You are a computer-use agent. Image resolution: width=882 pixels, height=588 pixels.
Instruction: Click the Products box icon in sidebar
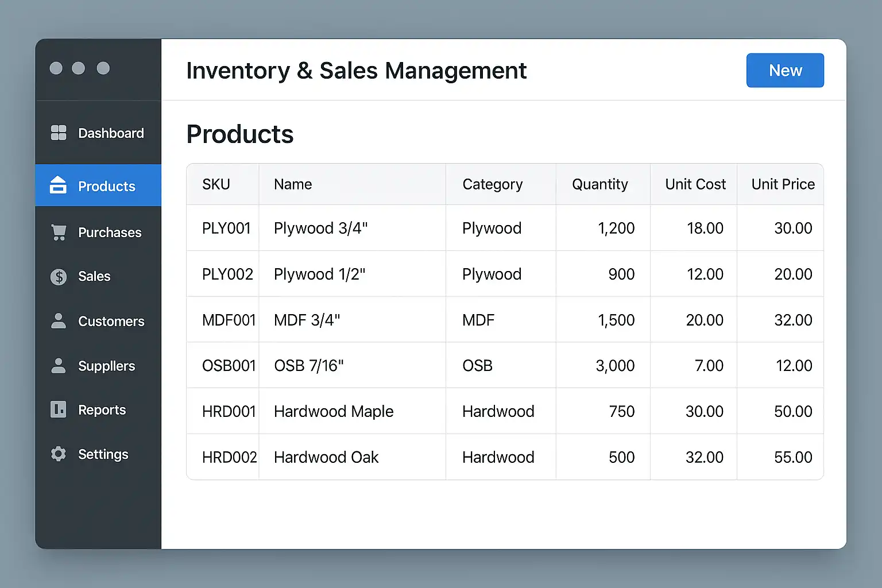(x=58, y=185)
